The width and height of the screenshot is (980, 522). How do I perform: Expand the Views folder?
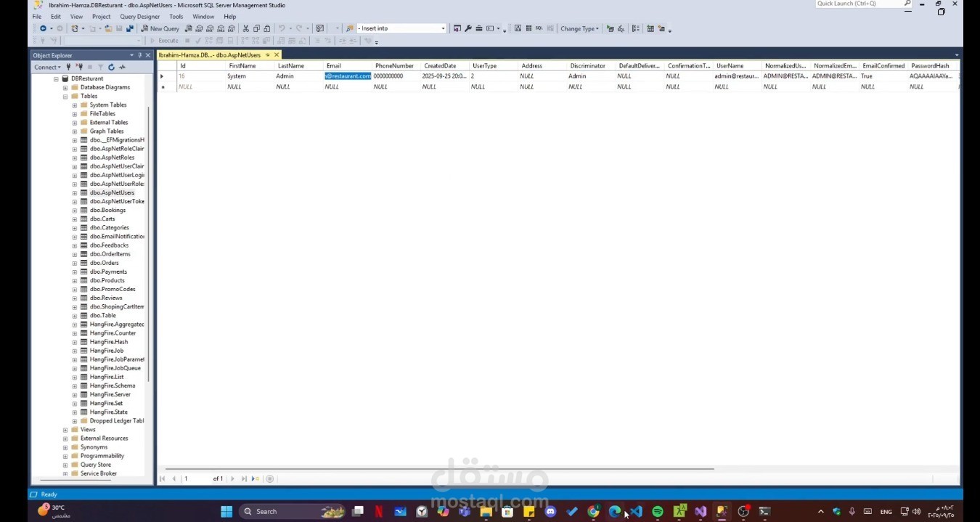(x=65, y=430)
